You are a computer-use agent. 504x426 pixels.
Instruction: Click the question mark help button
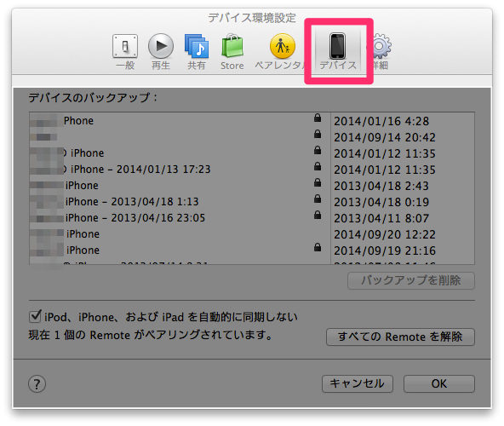tap(37, 384)
